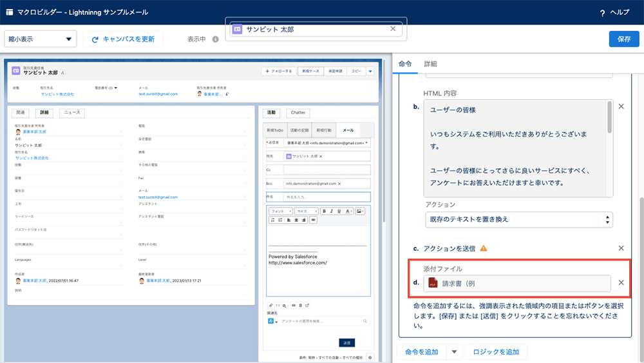Image resolution: width=644 pixels, height=363 pixels.
Task: Click the pop-out icon below editor
Action: point(307,306)
